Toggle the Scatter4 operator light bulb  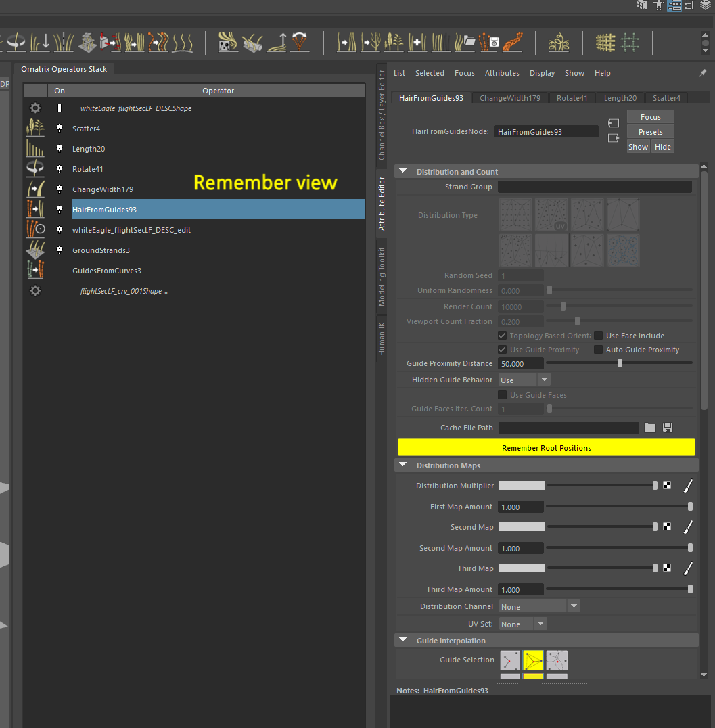pyautogui.click(x=60, y=129)
